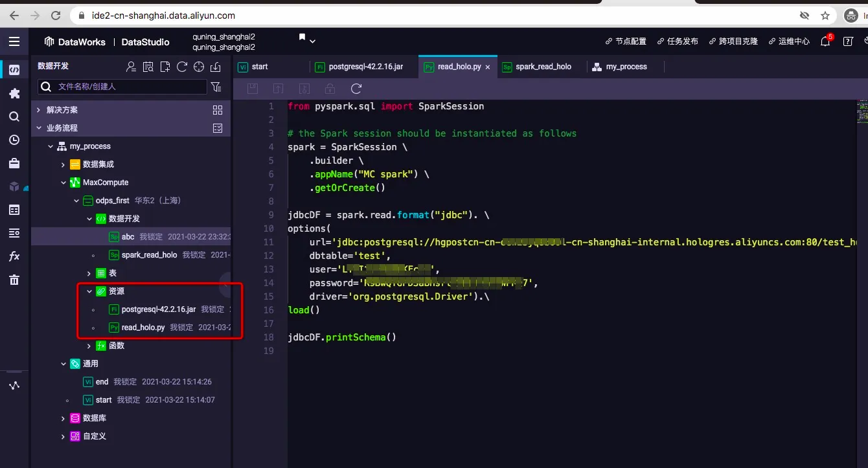
Task: Click the lock icon in editor toolbar
Action: pos(330,89)
